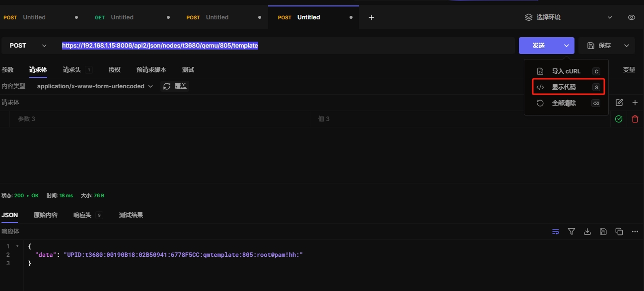Click the bulk edit icon for request body
The height and width of the screenshot is (291, 644).
tap(619, 103)
